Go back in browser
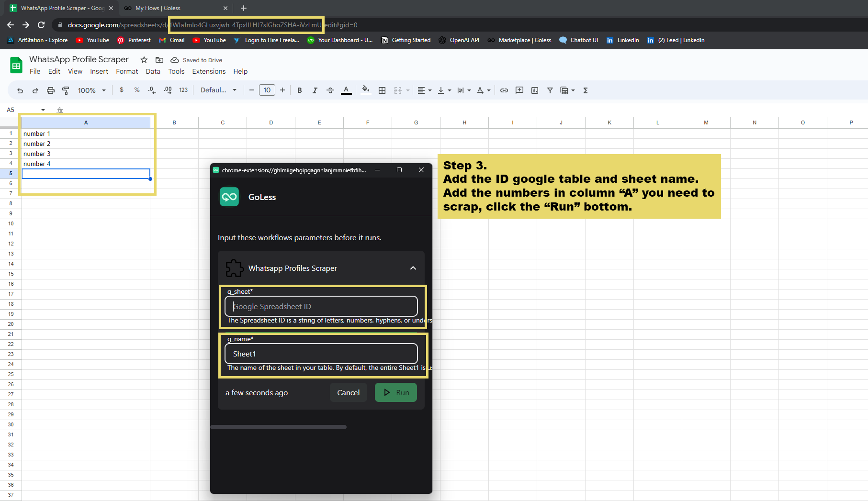 (11, 25)
